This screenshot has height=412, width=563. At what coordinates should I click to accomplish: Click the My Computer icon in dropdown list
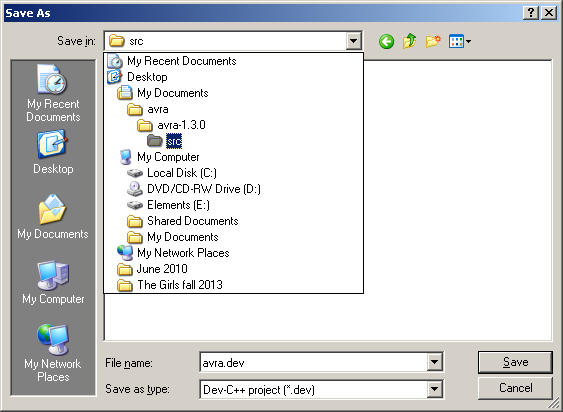[125, 157]
